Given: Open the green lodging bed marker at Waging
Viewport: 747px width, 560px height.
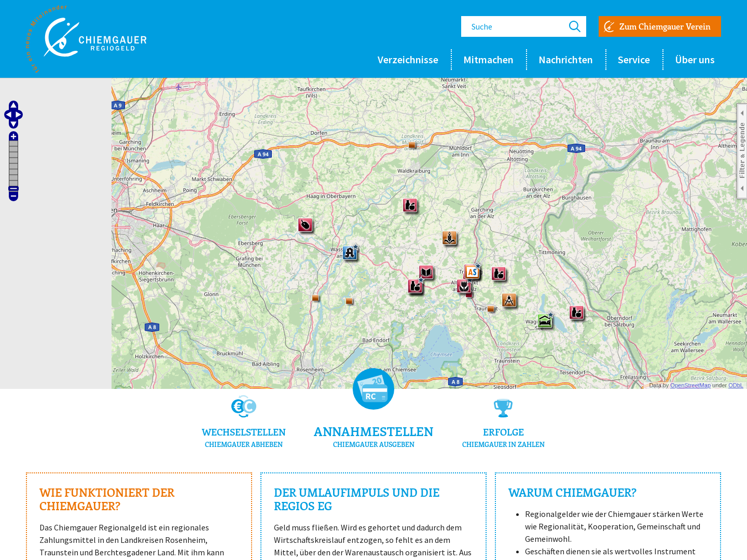Looking at the screenshot, I should (x=545, y=320).
